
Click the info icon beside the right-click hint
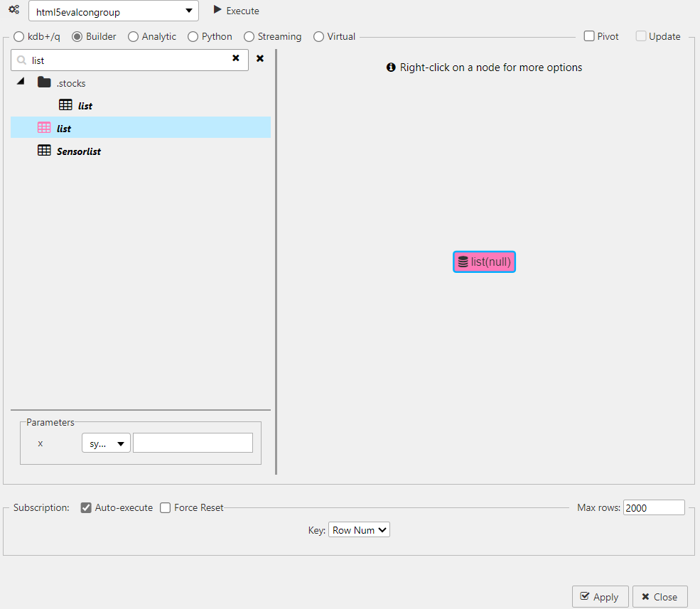391,67
